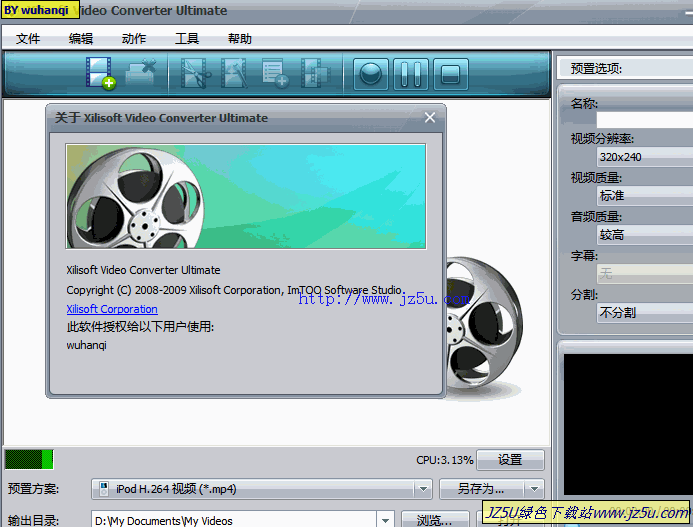Open the video Effects editor icon

point(234,73)
